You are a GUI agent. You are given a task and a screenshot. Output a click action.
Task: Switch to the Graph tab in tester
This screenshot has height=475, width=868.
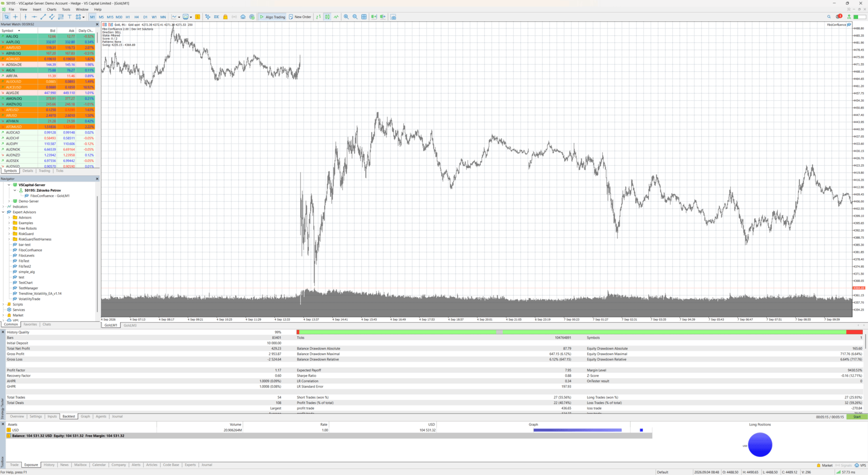pyautogui.click(x=85, y=416)
